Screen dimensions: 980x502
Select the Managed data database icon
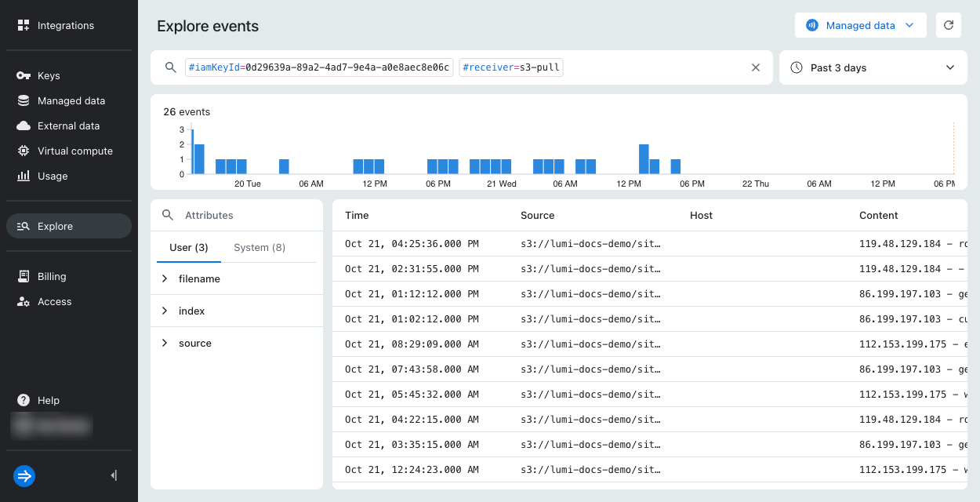(x=24, y=100)
